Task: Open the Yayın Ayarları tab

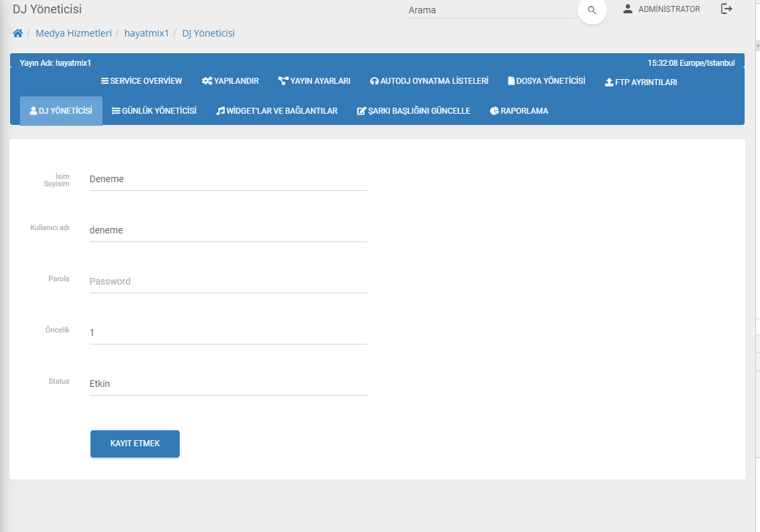Action: (314, 81)
